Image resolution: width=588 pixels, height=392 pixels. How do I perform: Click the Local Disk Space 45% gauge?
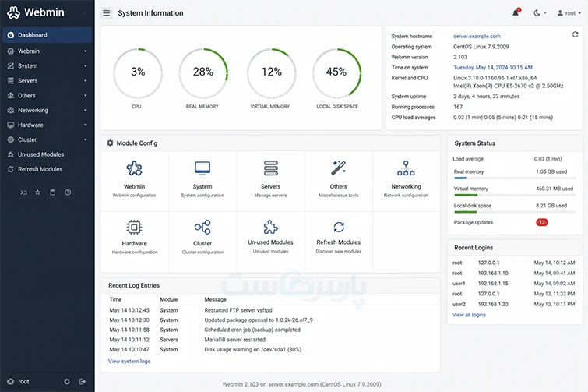[336, 73]
